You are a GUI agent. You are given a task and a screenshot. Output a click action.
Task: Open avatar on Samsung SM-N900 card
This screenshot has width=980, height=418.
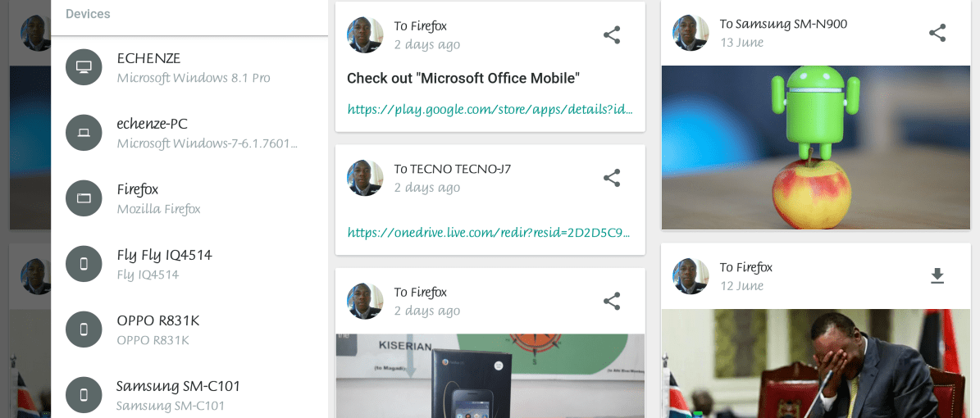[x=691, y=33]
